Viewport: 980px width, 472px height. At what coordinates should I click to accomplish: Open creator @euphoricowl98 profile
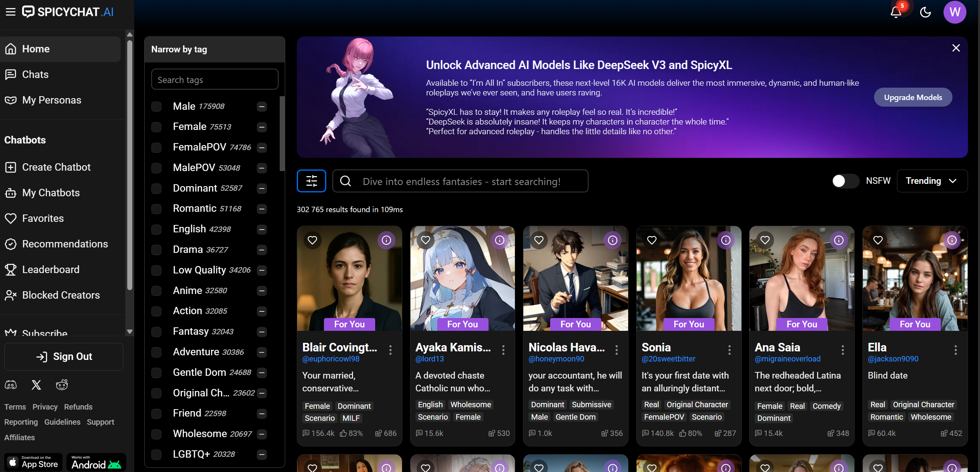331,359
